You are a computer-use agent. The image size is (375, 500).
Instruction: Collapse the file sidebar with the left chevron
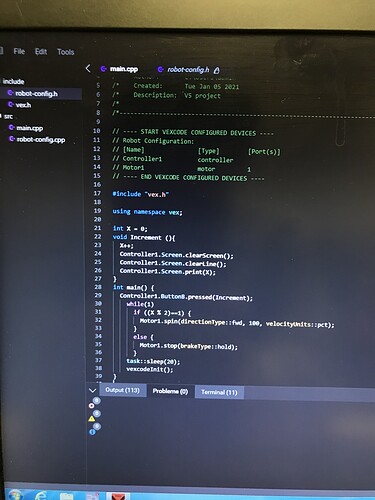point(88,68)
